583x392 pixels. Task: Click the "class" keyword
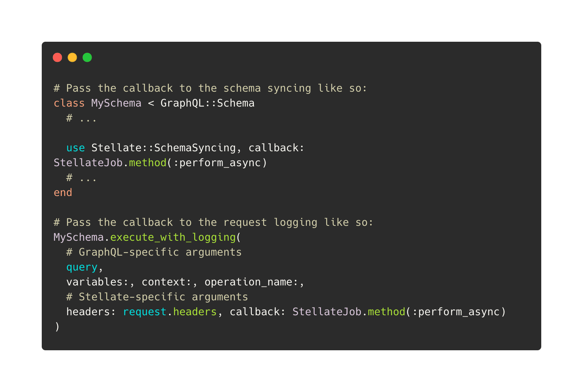click(69, 103)
